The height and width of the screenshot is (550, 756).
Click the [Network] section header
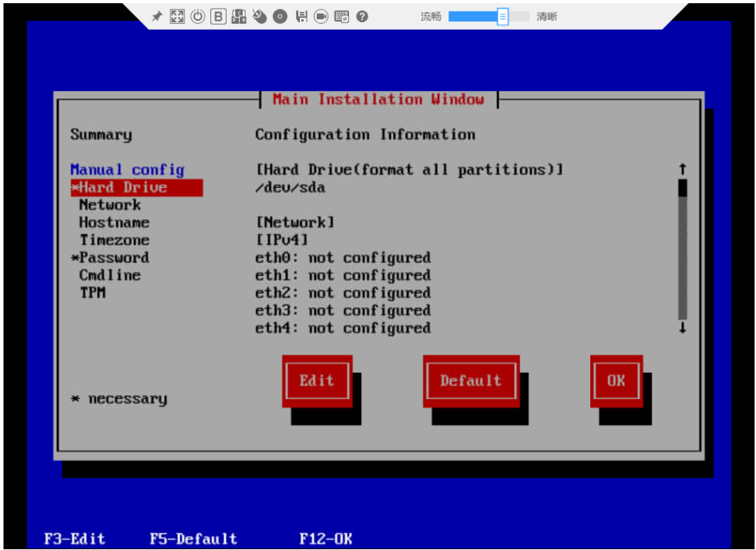click(x=294, y=223)
